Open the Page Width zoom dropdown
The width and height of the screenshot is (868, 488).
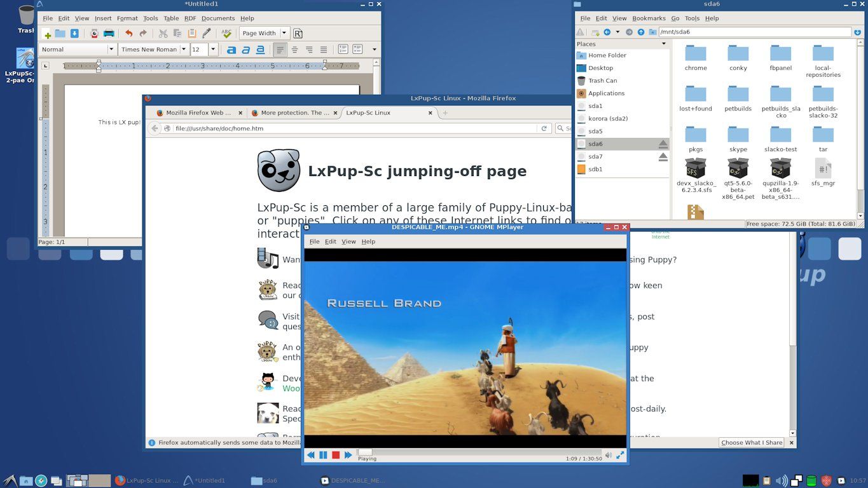point(284,33)
